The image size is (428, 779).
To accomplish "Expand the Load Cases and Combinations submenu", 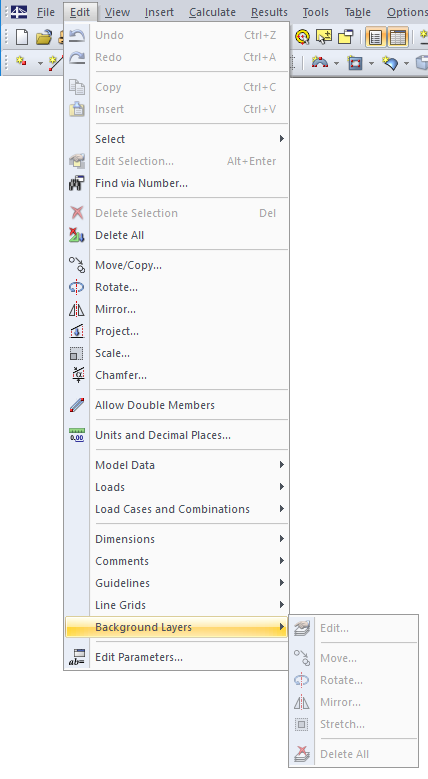I will [176, 509].
